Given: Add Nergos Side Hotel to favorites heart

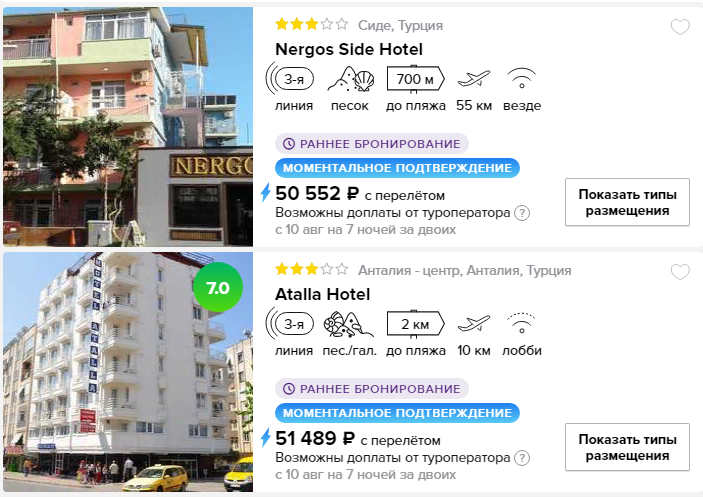Looking at the screenshot, I should point(680,27).
